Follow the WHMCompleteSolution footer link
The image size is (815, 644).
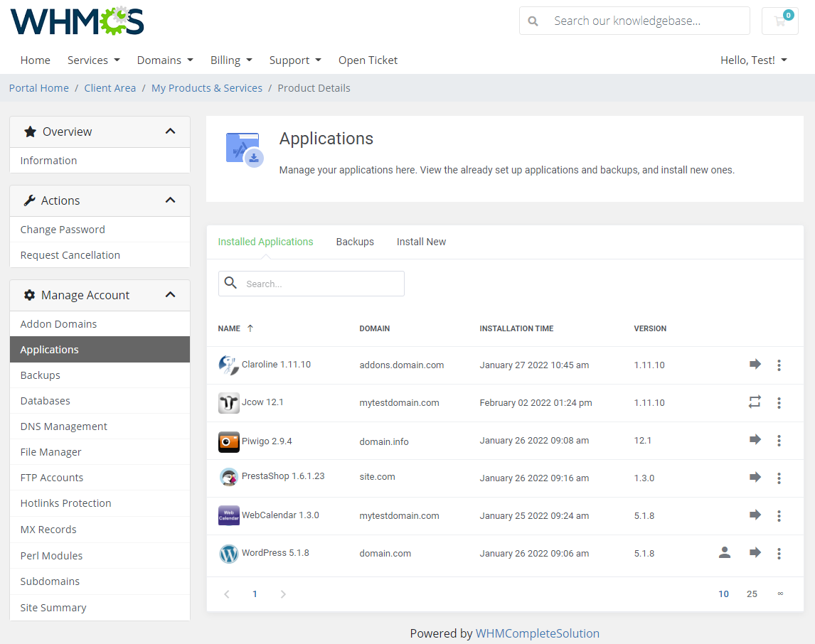click(x=538, y=633)
